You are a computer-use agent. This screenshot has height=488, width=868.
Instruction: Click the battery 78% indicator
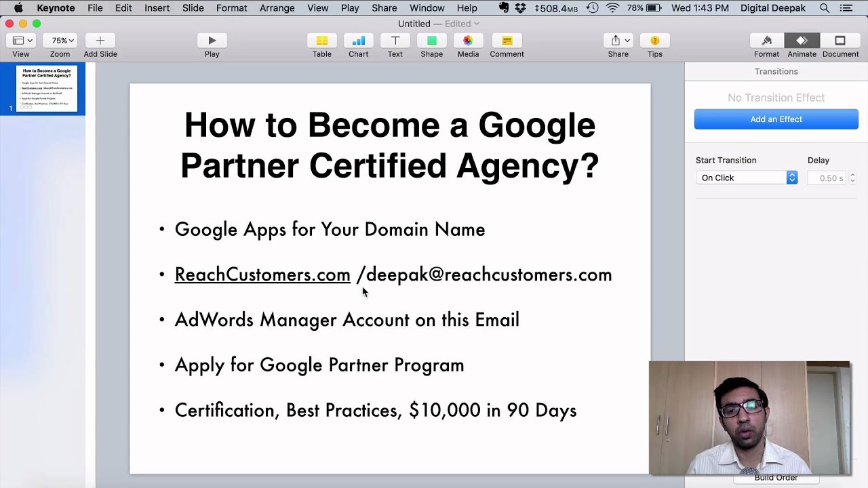click(x=644, y=8)
